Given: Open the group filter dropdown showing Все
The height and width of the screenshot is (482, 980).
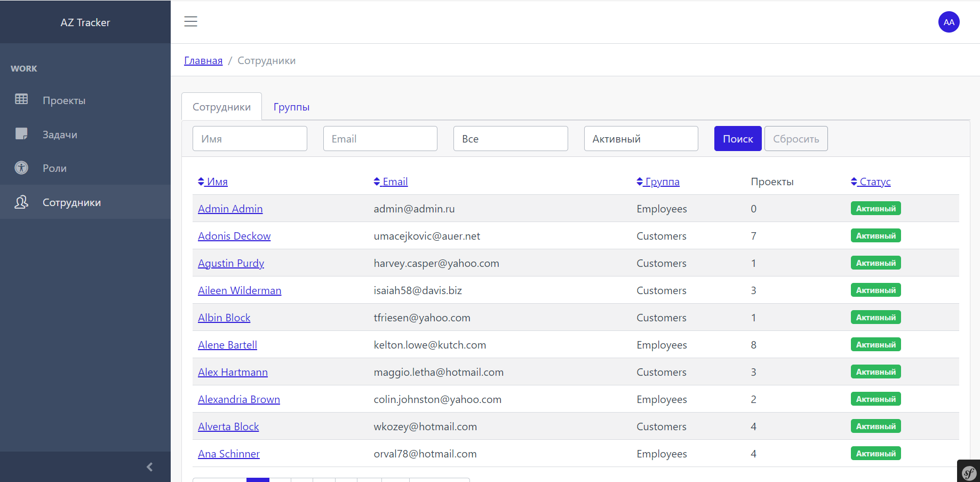Looking at the screenshot, I should point(510,139).
